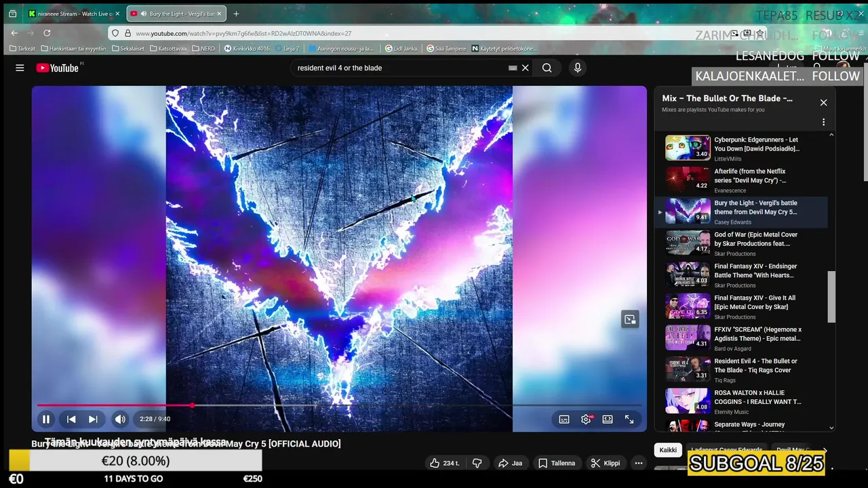Screen dimensions: 868x488
Task: Play Separate Ways - Journey entry
Action: tap(742, 426)
